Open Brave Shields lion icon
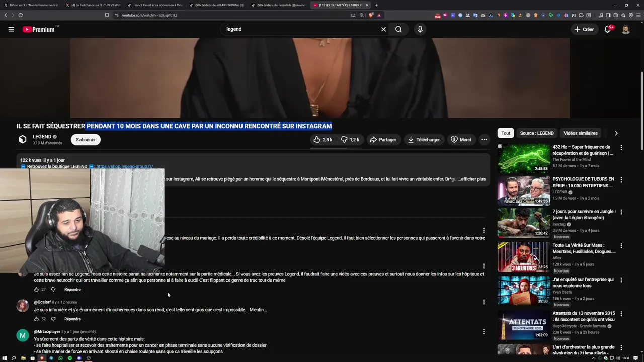 pos(371,15)
